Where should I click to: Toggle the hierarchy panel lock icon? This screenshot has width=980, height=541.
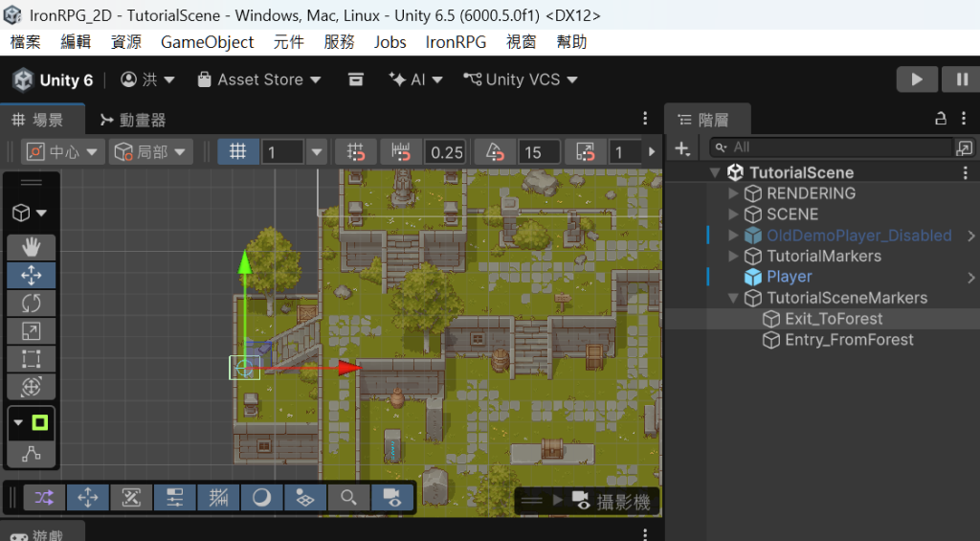pos(940,118)
